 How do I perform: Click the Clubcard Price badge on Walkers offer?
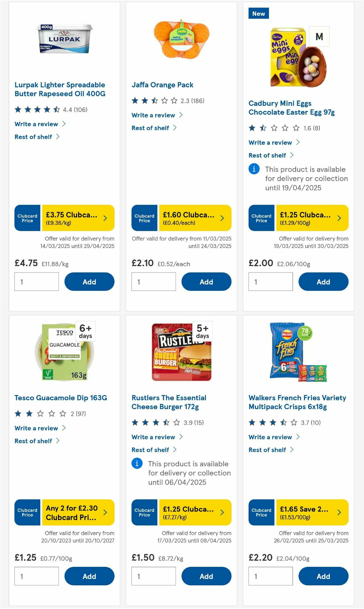[261, 513]
